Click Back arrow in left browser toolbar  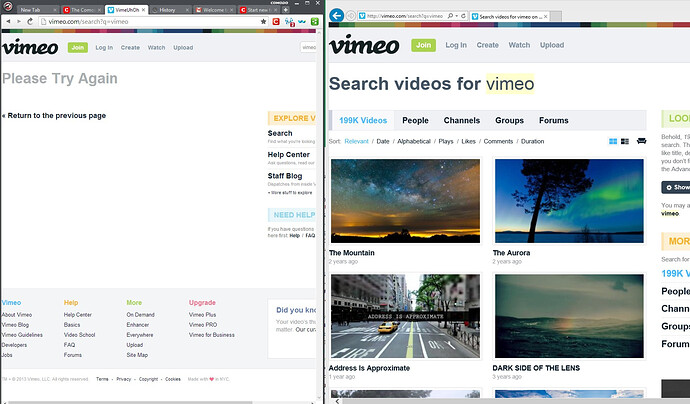point(8,21)
